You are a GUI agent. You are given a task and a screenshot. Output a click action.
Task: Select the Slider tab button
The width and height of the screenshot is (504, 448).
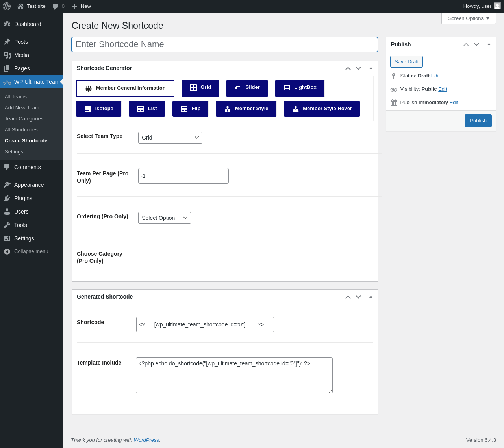tap(247, 88)
